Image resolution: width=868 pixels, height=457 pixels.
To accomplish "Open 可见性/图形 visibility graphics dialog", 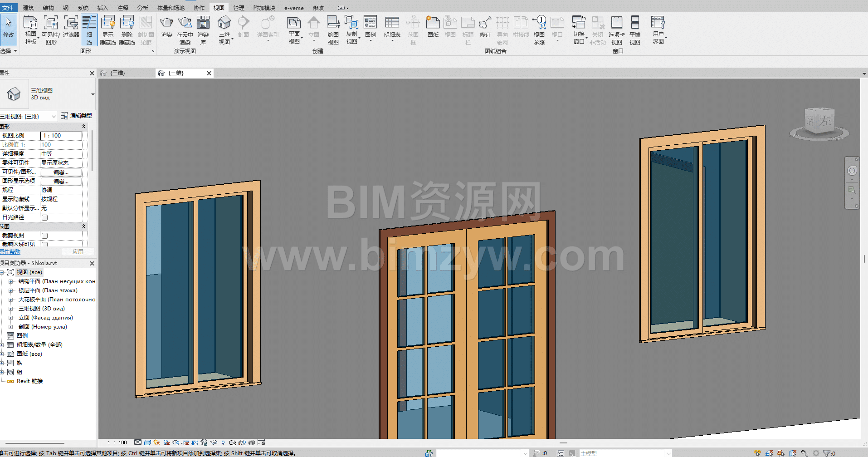I will pyautogui.click(x=51, y=30).
